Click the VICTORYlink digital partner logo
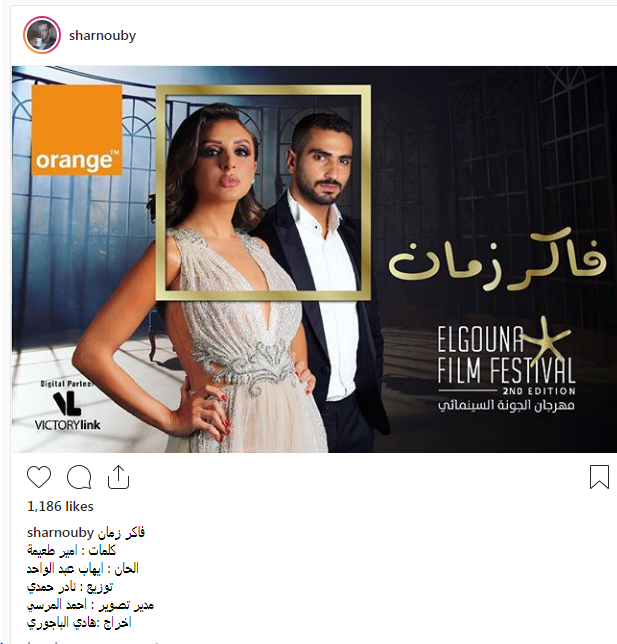Viewport: 617px width, 644px height. click(x=67, y=406)
